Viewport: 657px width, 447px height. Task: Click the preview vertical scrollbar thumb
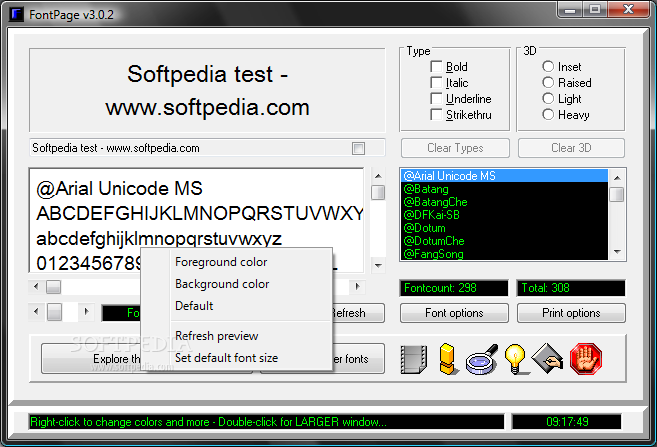pyautogui.click(x=378, y=192)
